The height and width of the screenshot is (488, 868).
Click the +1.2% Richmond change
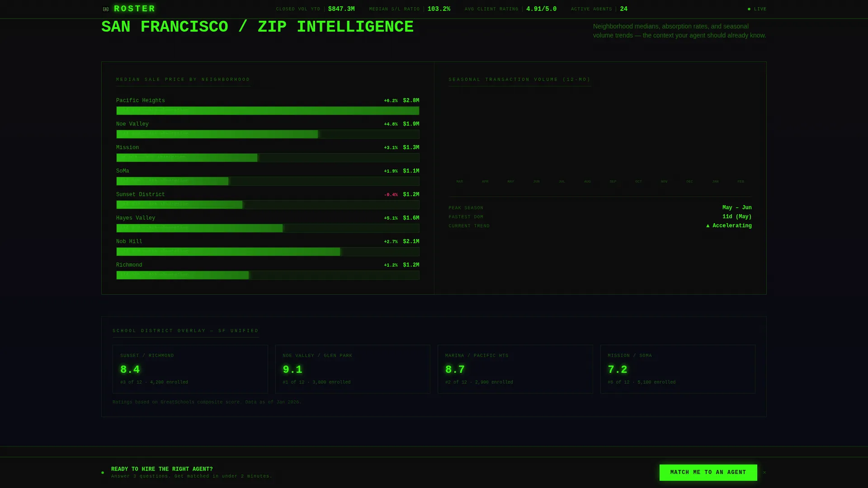[391, 265]
